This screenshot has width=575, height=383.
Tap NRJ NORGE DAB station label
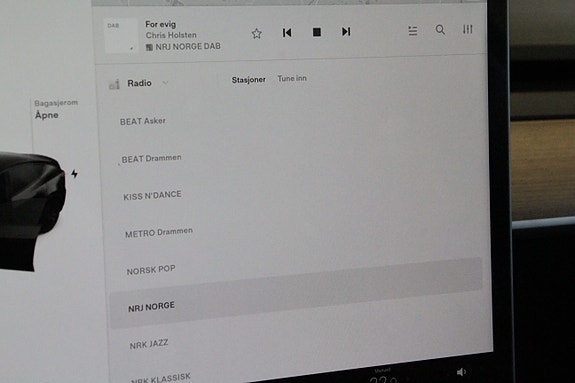(183, 47)
